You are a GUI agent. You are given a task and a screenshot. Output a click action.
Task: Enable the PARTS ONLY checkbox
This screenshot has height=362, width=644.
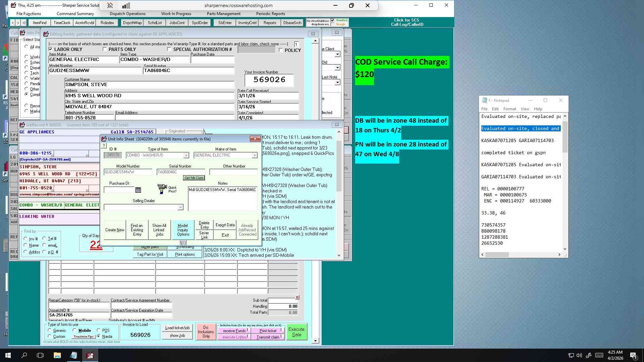coord(105,49)
